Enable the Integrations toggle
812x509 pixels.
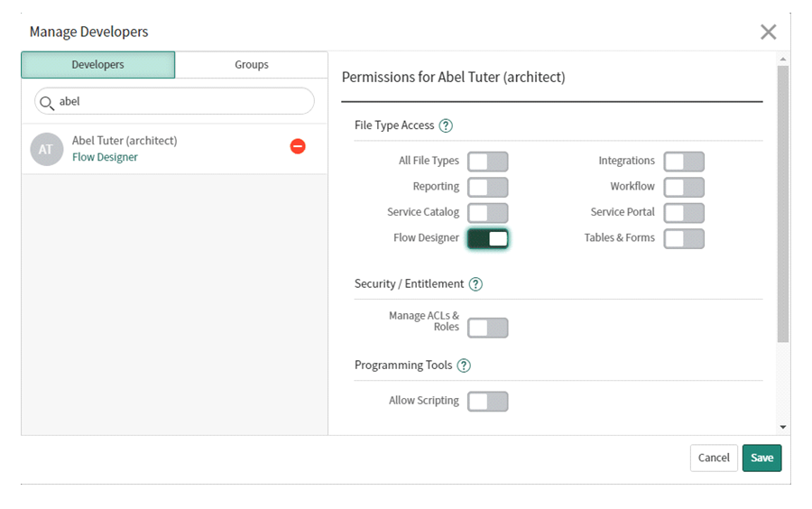click(x=684, y=162)
